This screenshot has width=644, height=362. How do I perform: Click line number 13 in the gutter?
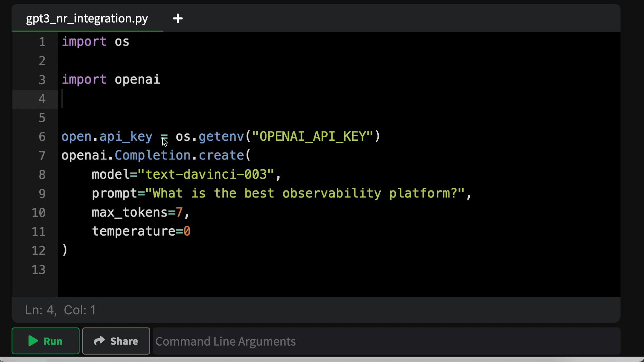click(39, 269)
